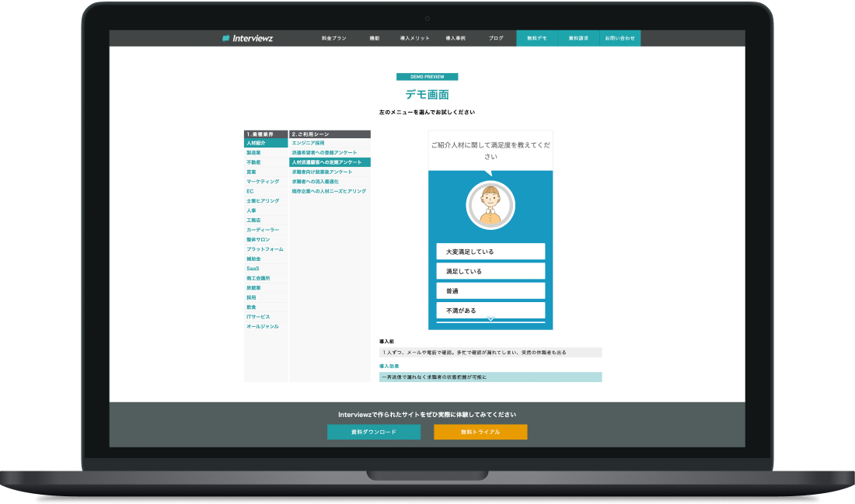Click the character avatar in the chatbot demo

(x=490, y=205)
